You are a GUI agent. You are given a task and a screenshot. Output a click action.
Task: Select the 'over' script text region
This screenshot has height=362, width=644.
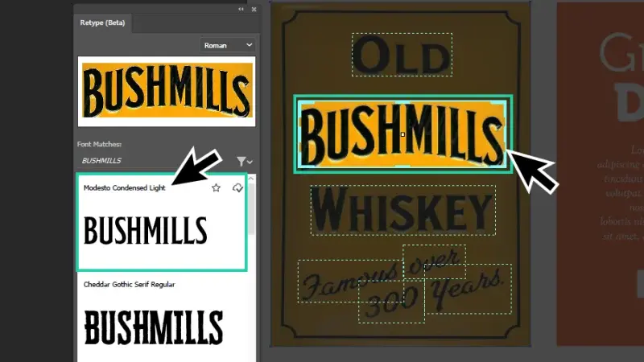point(434,259)
